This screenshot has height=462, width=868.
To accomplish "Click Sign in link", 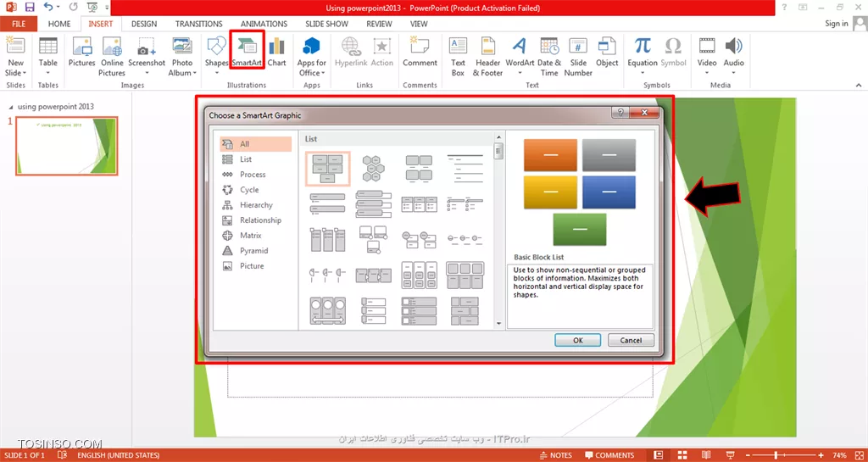I will click(x=837, y=23).
